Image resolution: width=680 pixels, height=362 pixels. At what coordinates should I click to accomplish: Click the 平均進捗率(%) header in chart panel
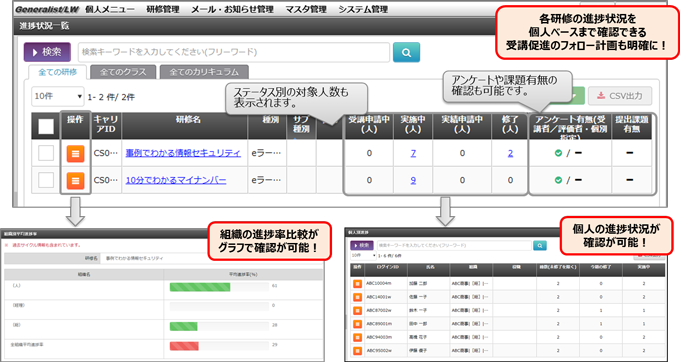243,274
